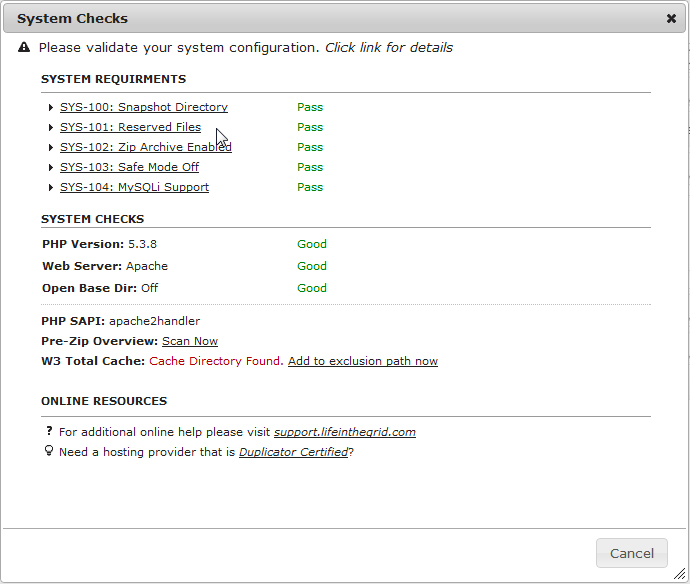This screenshot has width=690, height=584.
Task: Open SYS-100: Snapshot Directory link
Action: coord(144,107)
